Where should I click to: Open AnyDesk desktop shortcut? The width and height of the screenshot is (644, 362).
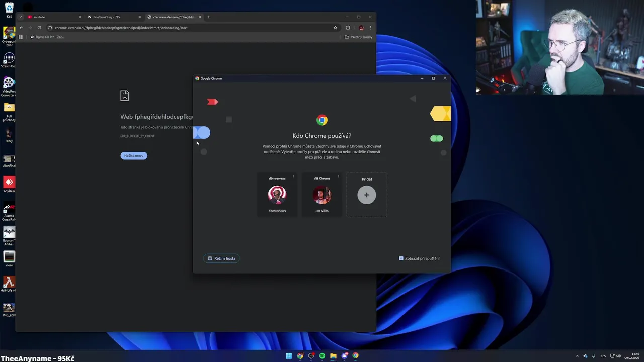[x=9, y=185]
